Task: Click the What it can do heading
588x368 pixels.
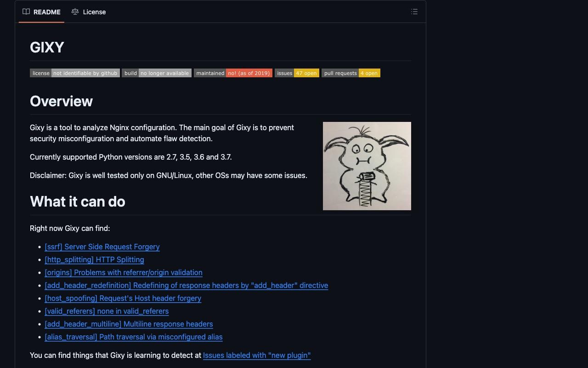Action: (x=78, y=201)
